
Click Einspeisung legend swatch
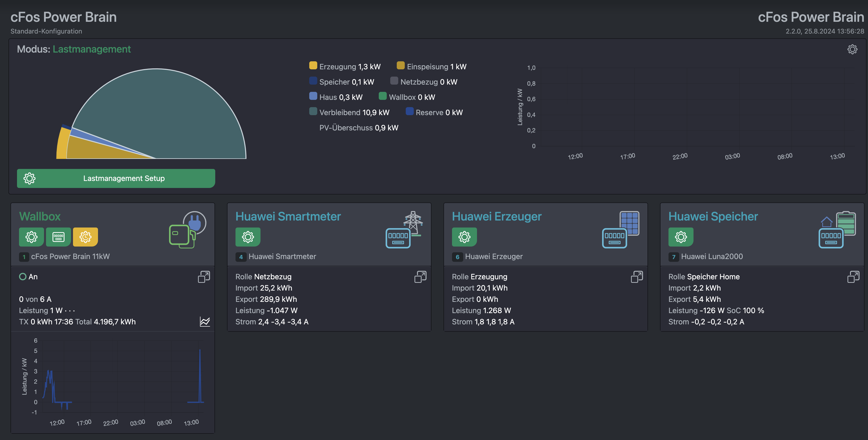[401, 66]
